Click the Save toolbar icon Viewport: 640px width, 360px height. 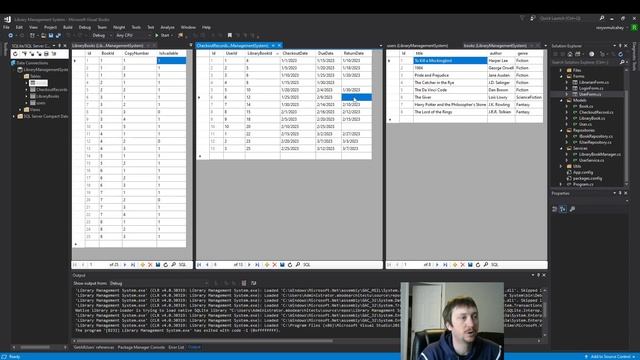tap(51, 36)
